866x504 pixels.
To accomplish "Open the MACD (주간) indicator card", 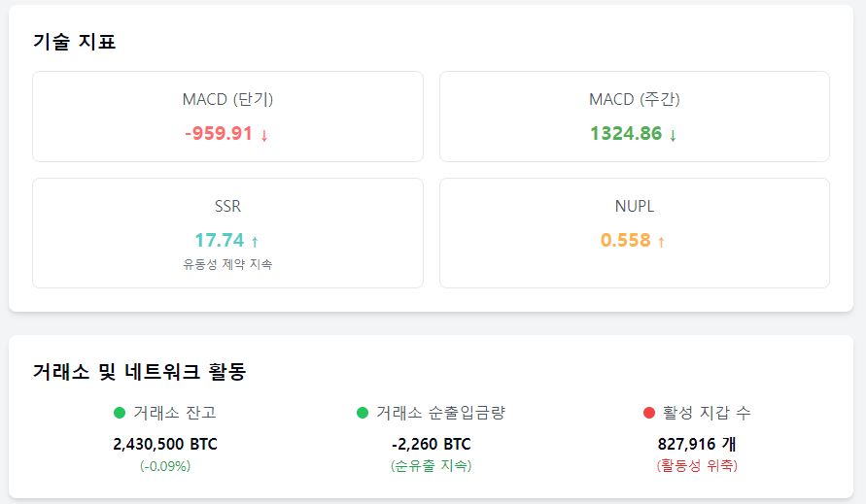I will pyautogui.click(x=635, y=117).
